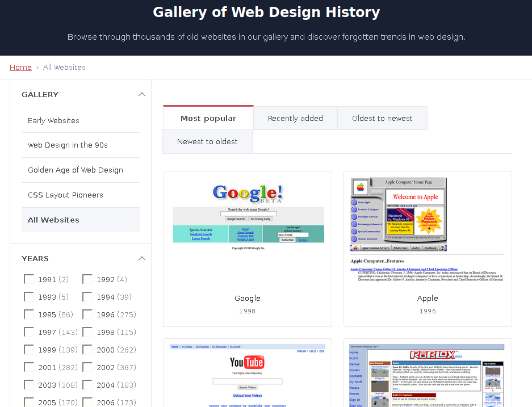Click the Apple card title
Screen dimensions: 532x407
tap(428, 298)
